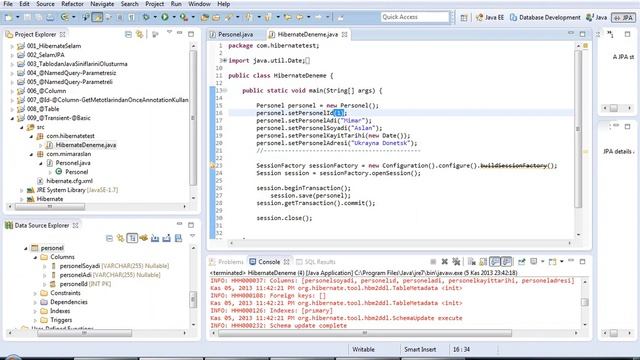
Task: Click the main method fold toggle on line 13
Action: pos(225,91)
